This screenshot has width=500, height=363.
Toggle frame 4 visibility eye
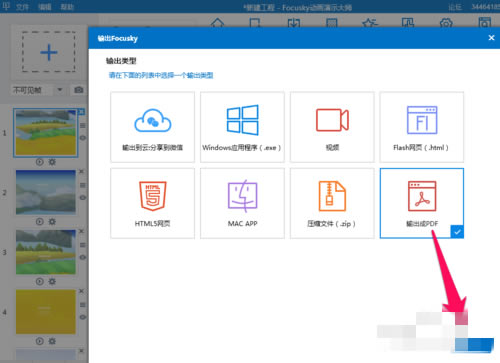(83, 317)
